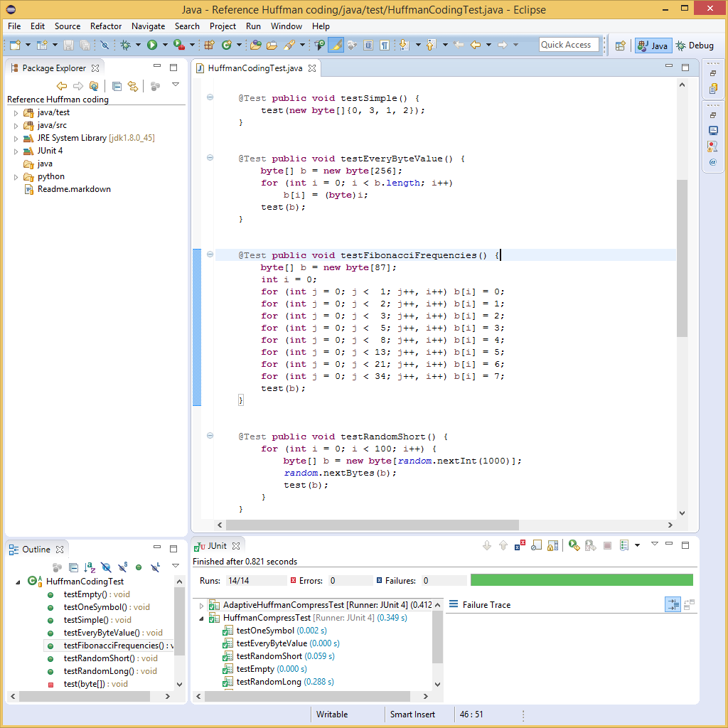Toggle Hide Local Types in Outline
Screen dimensions: 728x728
click(155, 567)
